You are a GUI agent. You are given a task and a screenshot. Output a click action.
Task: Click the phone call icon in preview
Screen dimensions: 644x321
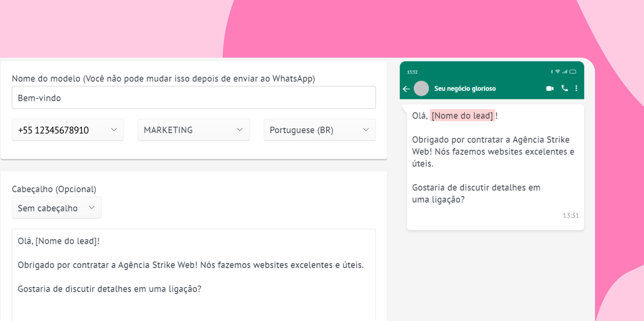pyautogui.click(x=564, y=88)
